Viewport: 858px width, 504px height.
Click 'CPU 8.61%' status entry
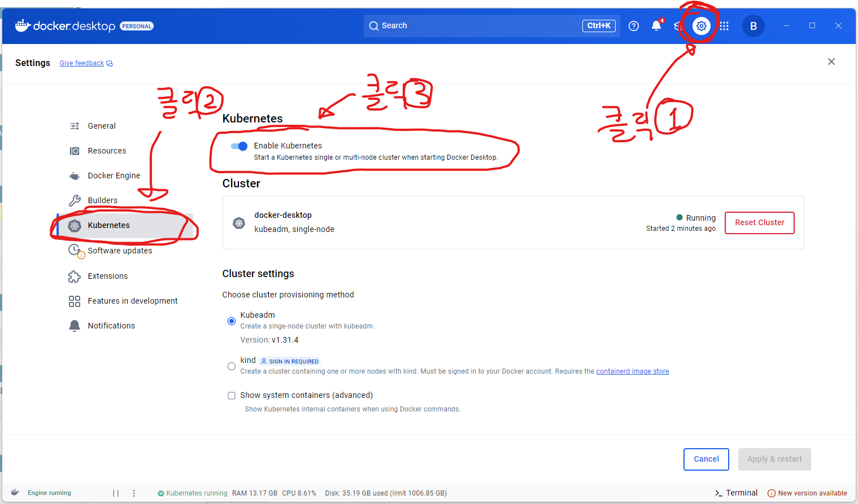[299, 493]
